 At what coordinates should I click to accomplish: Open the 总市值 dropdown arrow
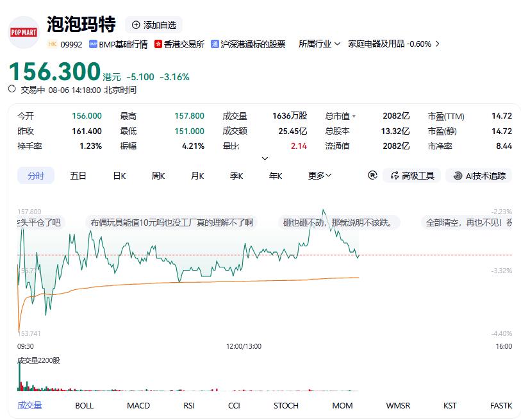coord(354,117)
